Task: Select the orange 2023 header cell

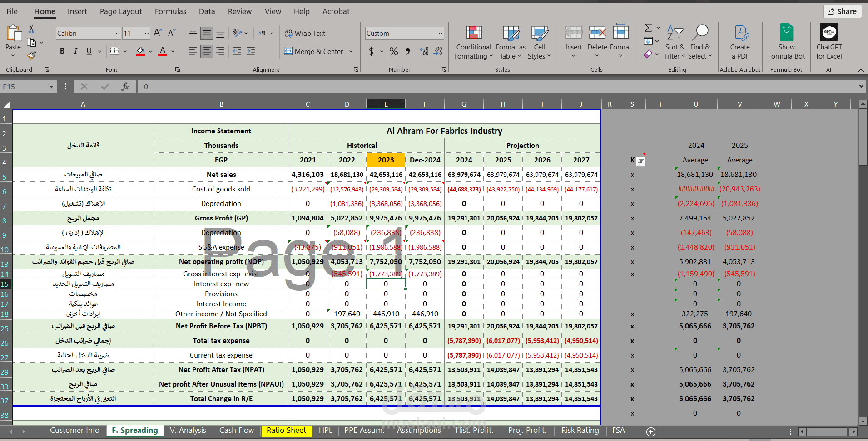Action: click(x=386, y=160)
